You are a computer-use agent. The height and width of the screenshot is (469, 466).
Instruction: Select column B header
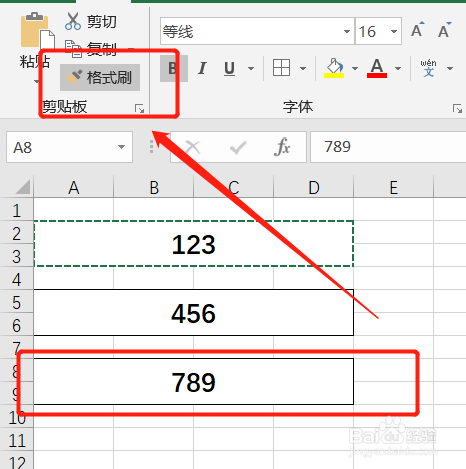click(x=154, y=187)
